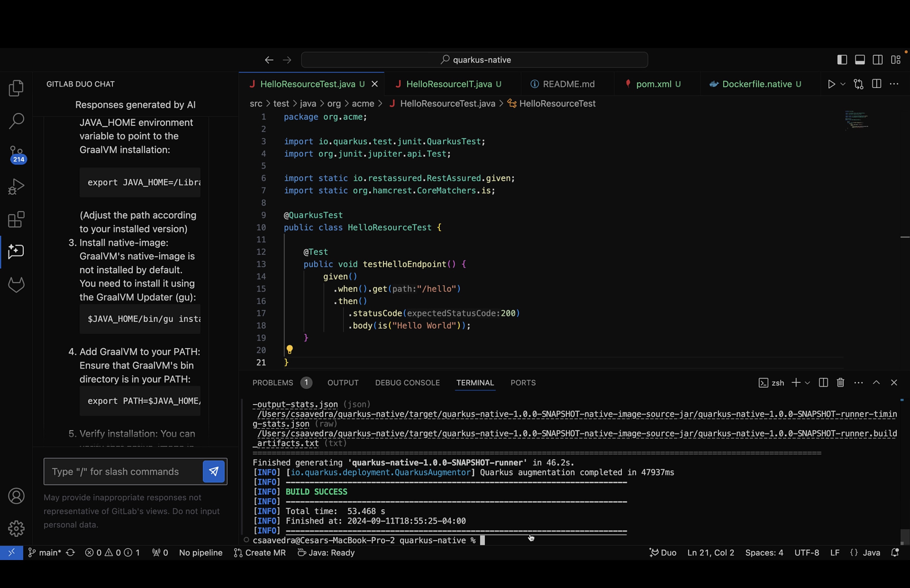Select zsh terminal label
Screen dimensions: 910x588
coord(771,382)
